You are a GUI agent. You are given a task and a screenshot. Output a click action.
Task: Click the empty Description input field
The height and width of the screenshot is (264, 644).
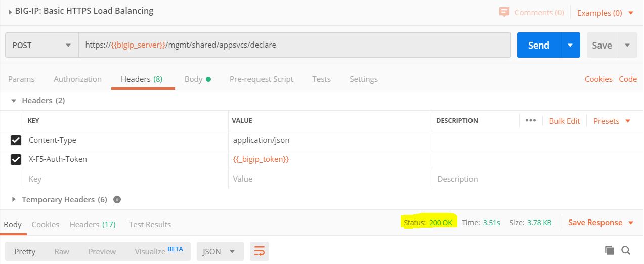click(538, 179)
